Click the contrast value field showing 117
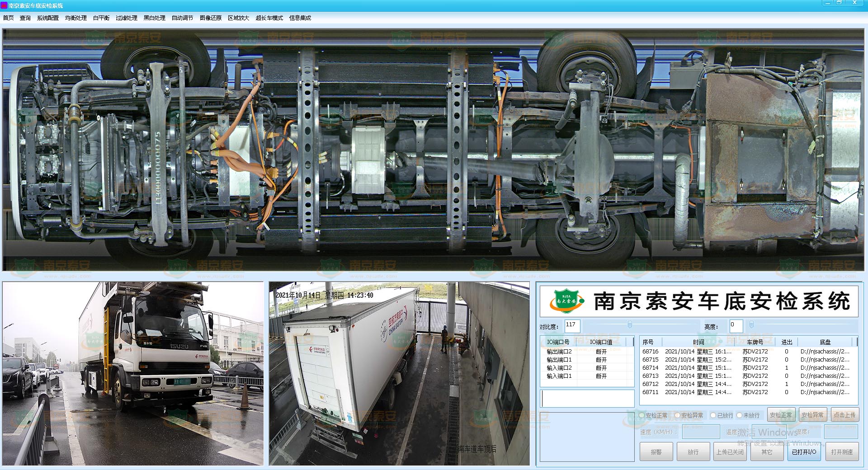The width and height of the screenshot is (868, 470). point(572,325)
